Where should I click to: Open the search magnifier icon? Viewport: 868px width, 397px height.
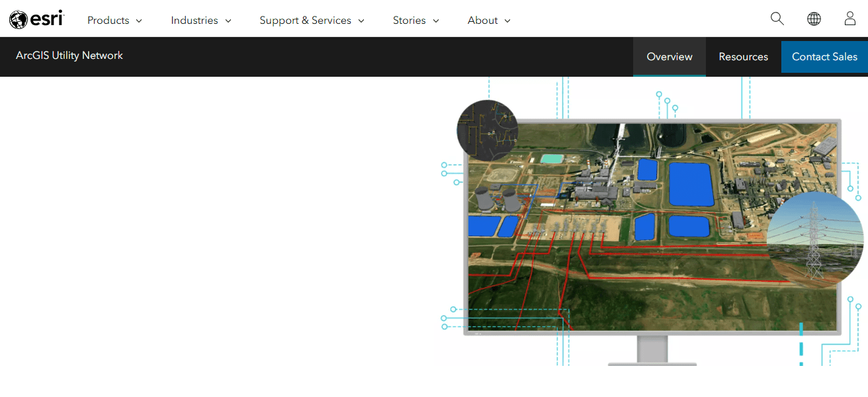[777, 19]
